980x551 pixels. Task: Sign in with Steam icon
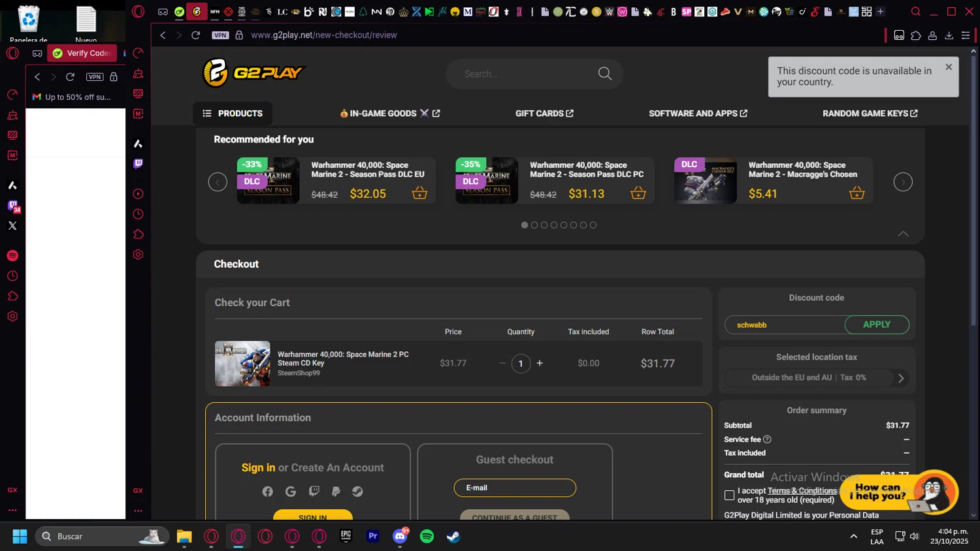357,492
